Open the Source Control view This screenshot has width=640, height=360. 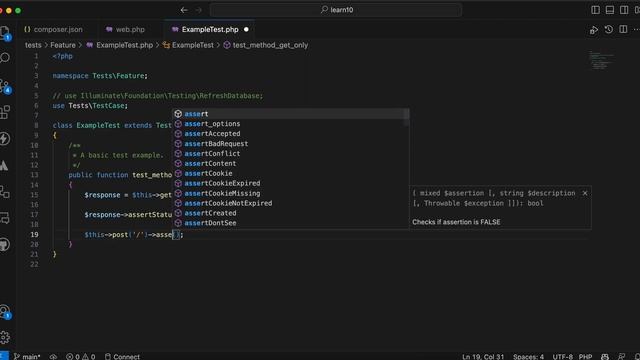(x=5, y=86)
